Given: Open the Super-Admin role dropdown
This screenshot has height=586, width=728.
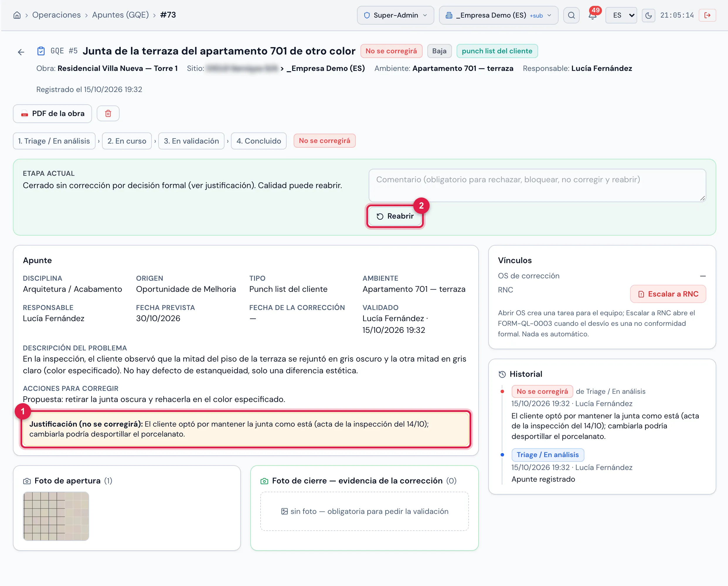Looking at the screenshot, I should (x=395, y=15).
